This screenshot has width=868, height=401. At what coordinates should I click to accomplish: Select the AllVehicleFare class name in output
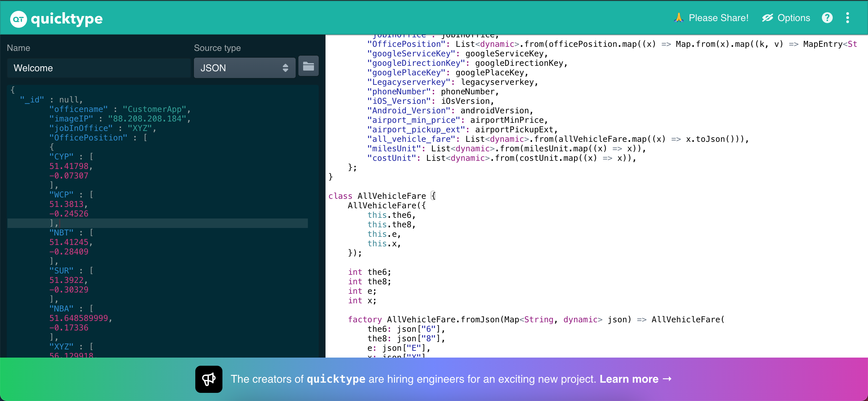391,196
